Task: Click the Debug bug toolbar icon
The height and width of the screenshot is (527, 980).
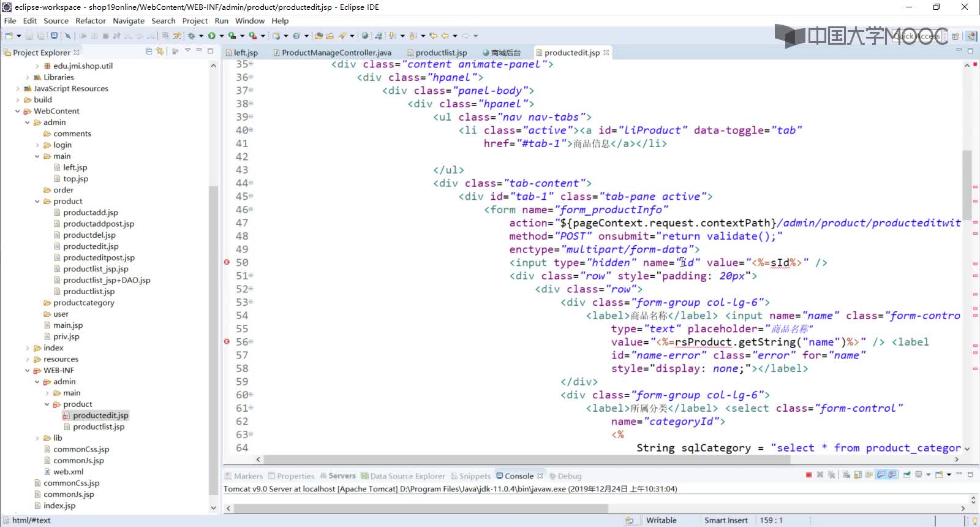Action: point(192,36)
